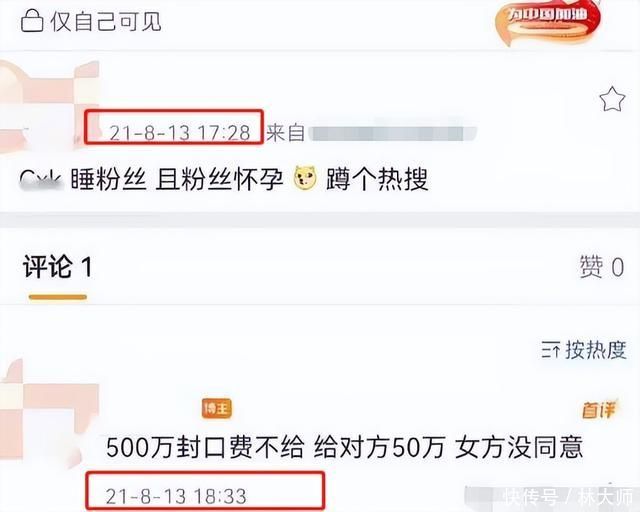Tap the lock icon beside 仅自己可见
The height and width of the screenshot is (512, 640).
coord(32,21)
